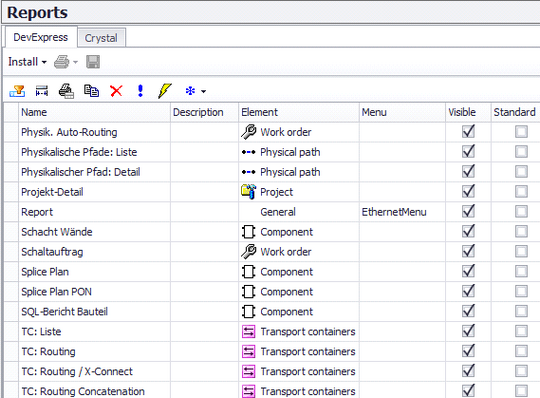Click the yellow lightning bolt icon
Image resolution: width=540 pixels, height=398 pixels.
165,91
